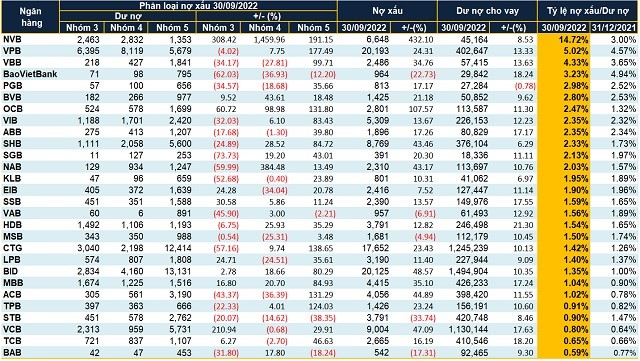Select the highlighted 14.72% cell for NVB

(x=564, y=40)
